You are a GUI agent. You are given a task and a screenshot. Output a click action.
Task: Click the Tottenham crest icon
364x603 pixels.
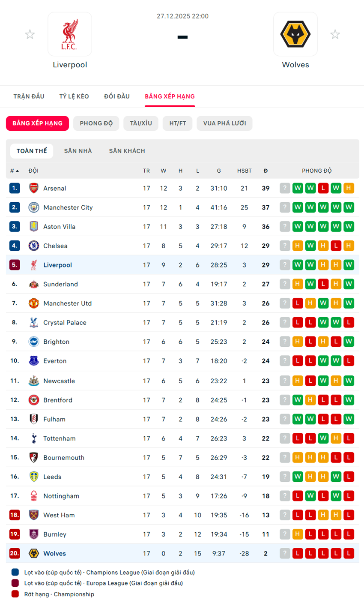coord(33,438)
